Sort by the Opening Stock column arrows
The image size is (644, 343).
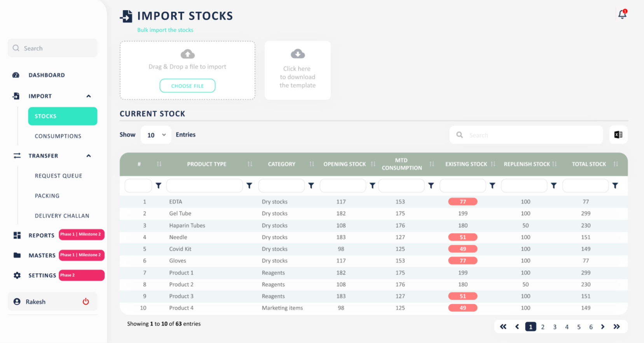click(373, 164)
